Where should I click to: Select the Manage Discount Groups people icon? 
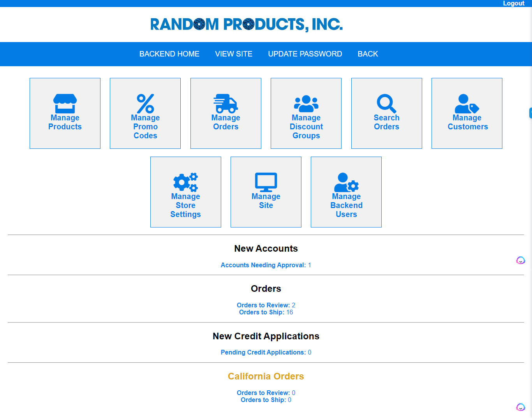click(306, 104)
